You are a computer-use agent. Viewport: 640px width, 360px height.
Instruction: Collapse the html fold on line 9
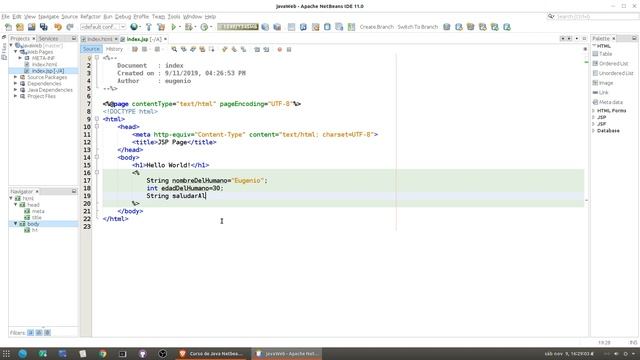[x=97, y=119]
